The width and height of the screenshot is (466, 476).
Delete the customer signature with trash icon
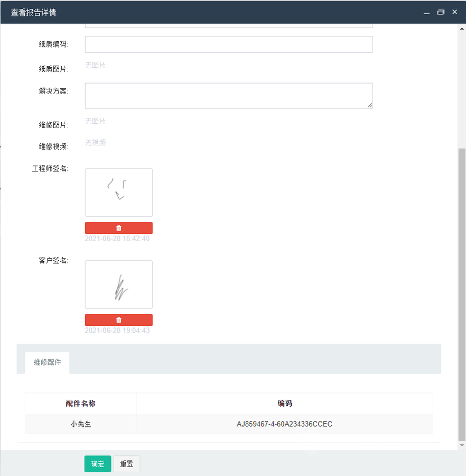(118, 320)
